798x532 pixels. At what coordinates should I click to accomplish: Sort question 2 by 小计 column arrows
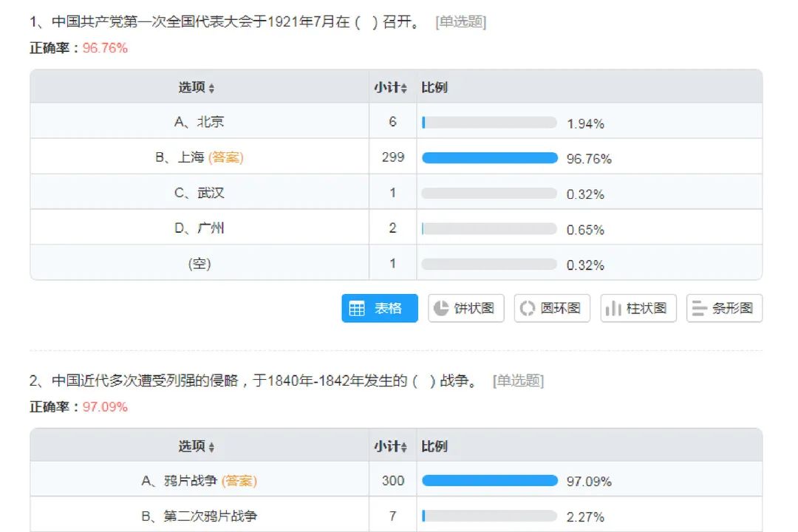click(404, 448)
